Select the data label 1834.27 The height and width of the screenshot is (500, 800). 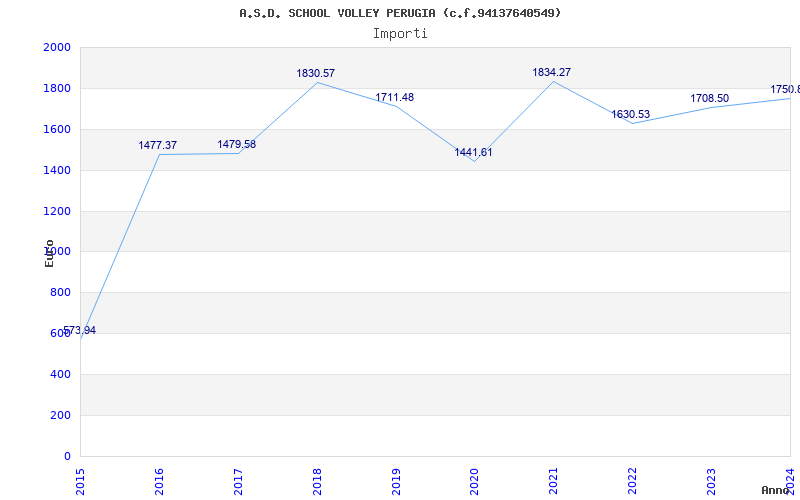(552, 72)
